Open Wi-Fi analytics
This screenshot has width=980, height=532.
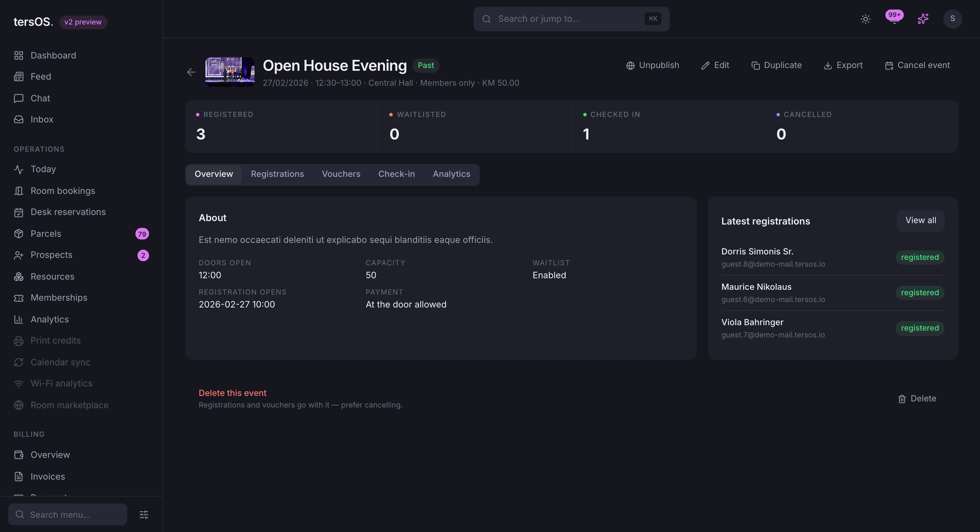click(81, 384)
